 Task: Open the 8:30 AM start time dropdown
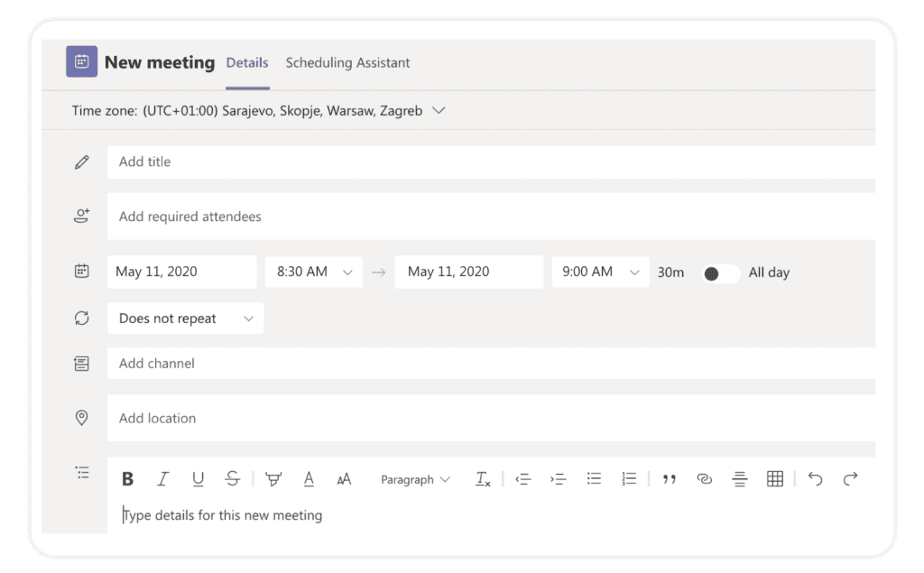click(x=313, y=272)
